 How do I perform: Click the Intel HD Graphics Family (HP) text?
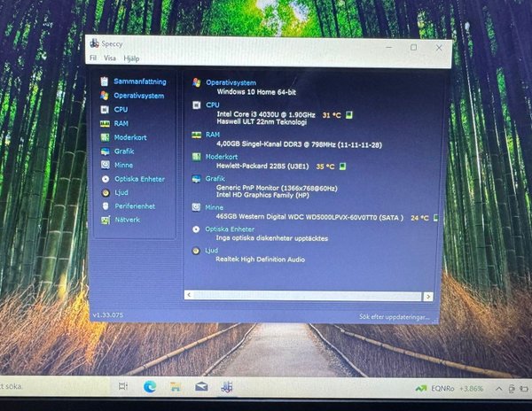click(262, 195)
